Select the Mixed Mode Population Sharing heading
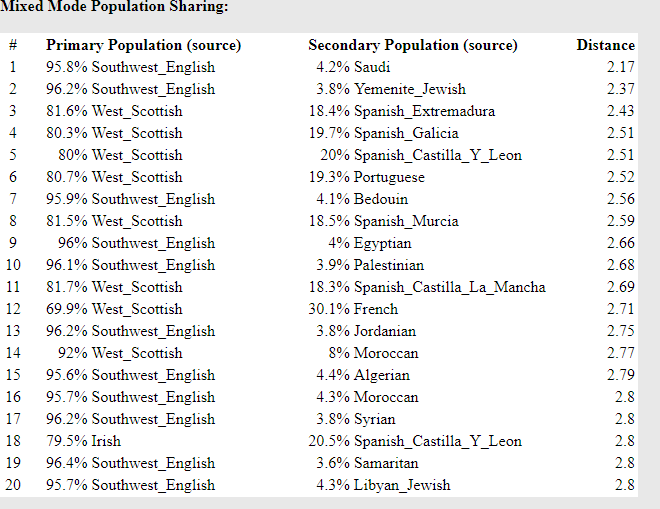Image resolution: width=660 pixels, height=509 pixels. 114,7
